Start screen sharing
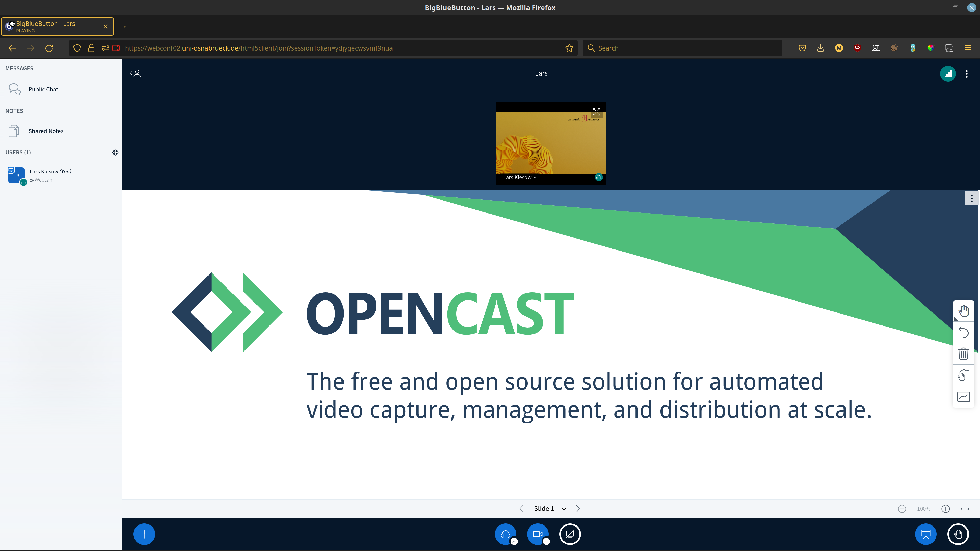Image resolution: width=980 pixels, height=551 pixels. 570,534
